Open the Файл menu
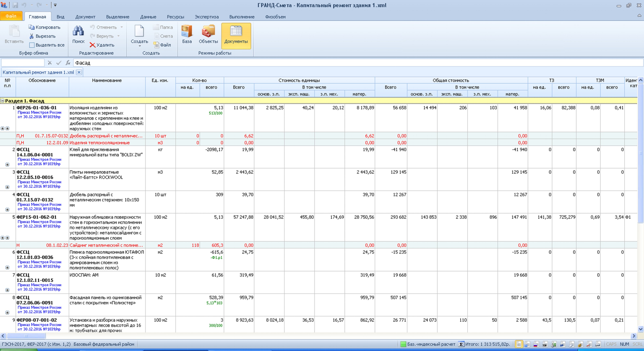 point(11,16)
